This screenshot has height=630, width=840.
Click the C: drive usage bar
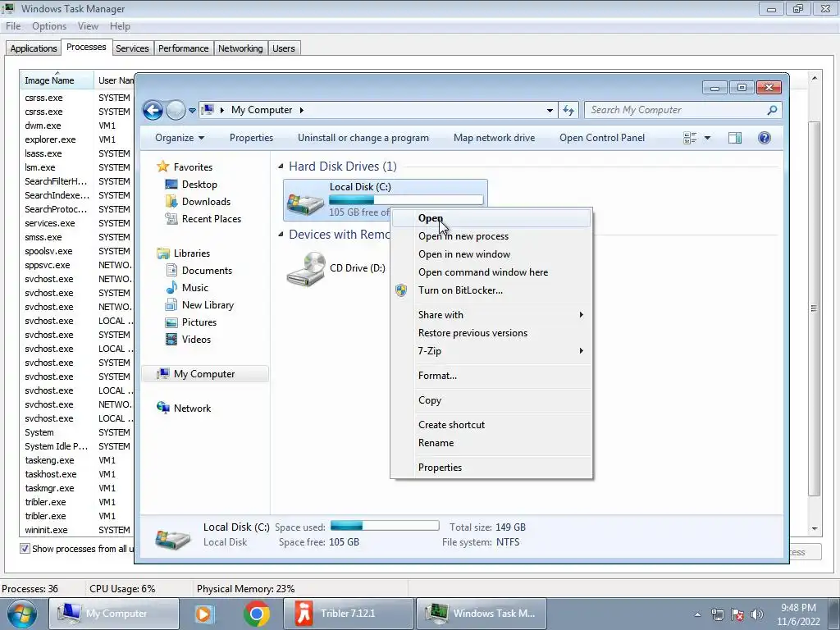point(406,200)
